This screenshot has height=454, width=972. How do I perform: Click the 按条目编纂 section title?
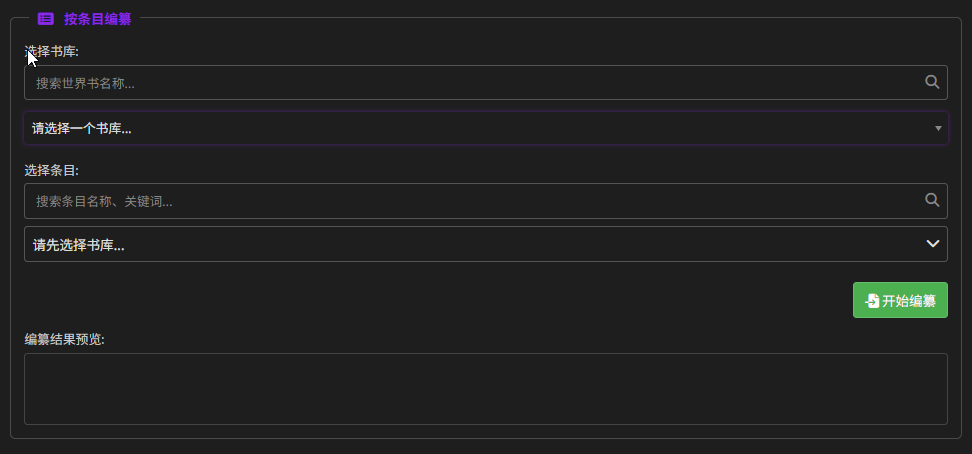pos(97,18)
